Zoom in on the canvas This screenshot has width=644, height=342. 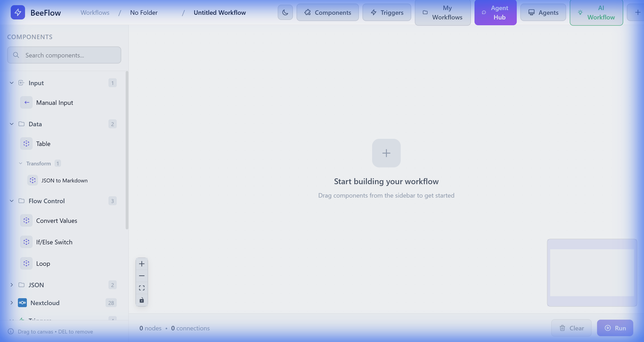tap(142, 263)
